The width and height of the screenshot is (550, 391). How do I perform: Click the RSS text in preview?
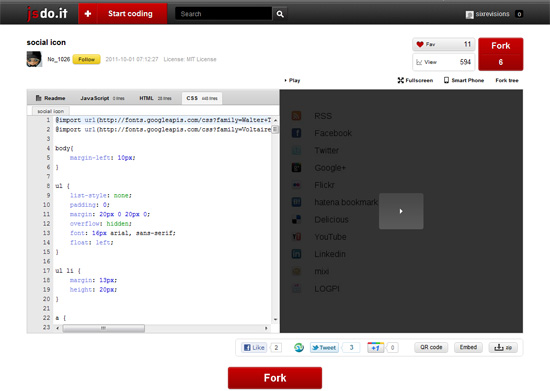[323, 116]
